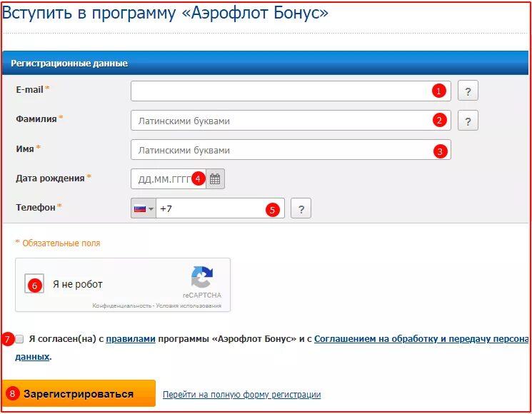Check the 'Я не робот' reCAPTCHA box

point(34,283)
